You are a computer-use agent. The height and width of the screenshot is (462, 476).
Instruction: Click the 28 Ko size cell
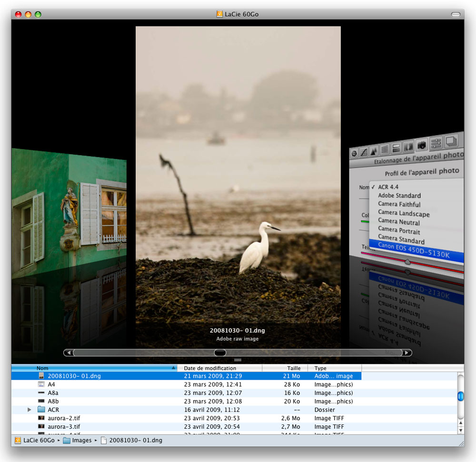[292, 384]
